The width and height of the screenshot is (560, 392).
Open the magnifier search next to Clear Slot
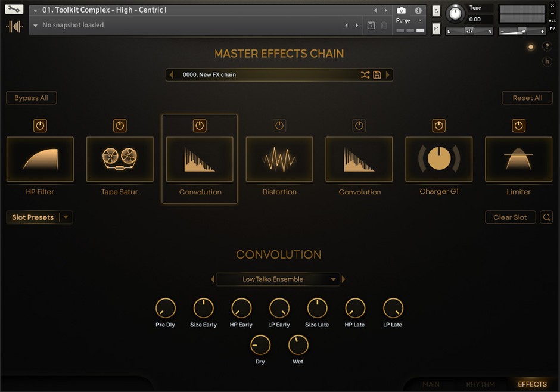pyautogui.click(x=546, y=217)
